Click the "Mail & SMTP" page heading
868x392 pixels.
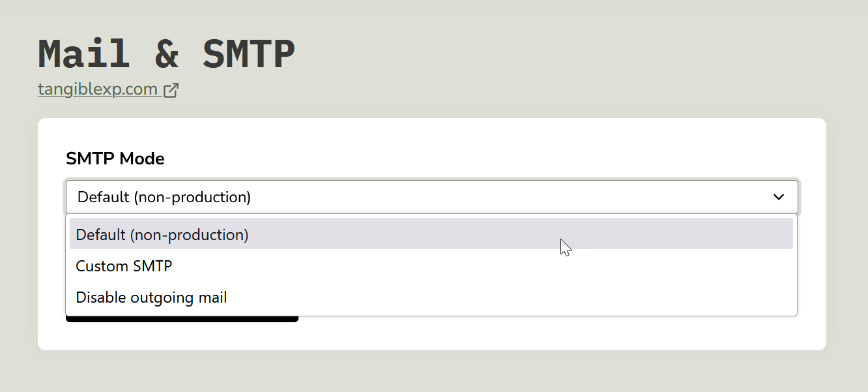[x=166, y=55]
